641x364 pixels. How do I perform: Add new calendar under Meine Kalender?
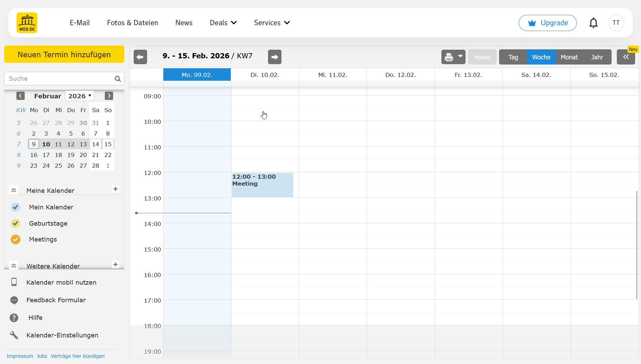click(115, 189)
